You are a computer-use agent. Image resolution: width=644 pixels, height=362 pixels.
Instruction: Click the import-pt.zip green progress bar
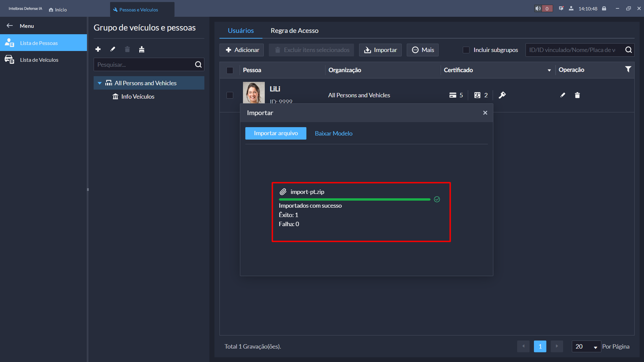point(354,199)
